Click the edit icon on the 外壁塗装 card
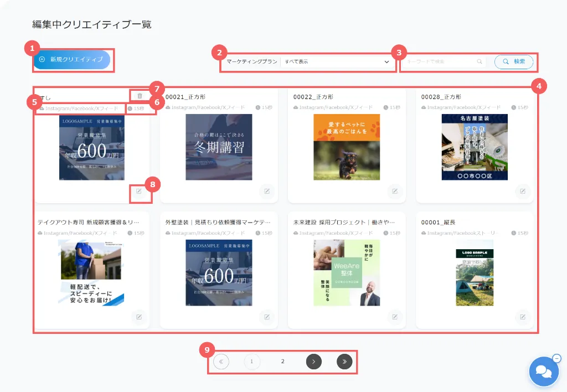Image resolution: width=567 pixels, height=392 pixels. [x=267, y=317]
